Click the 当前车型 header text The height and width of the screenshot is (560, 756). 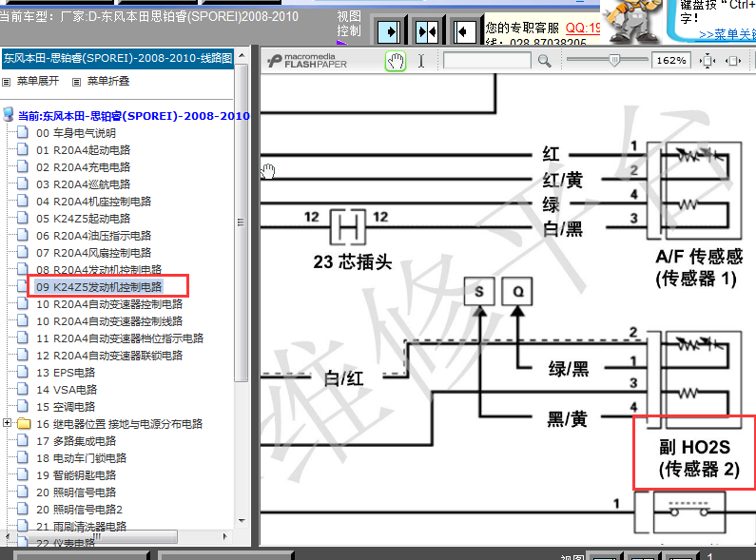149,16
